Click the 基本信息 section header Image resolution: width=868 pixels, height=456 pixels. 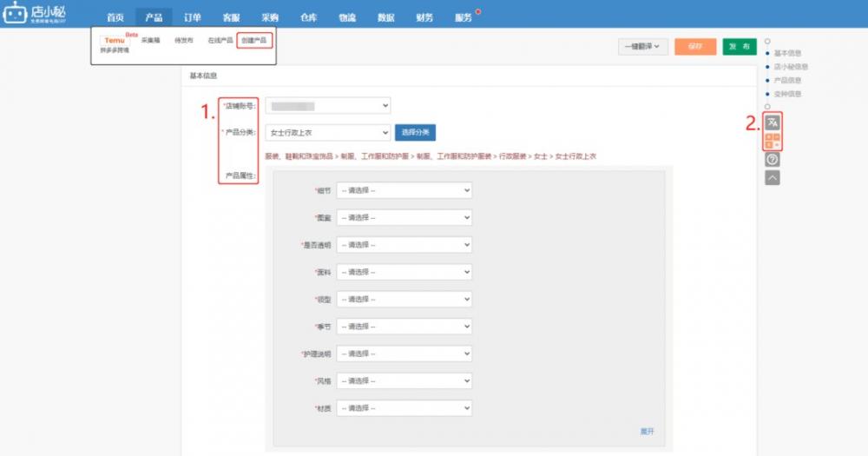tap(203, 76)
